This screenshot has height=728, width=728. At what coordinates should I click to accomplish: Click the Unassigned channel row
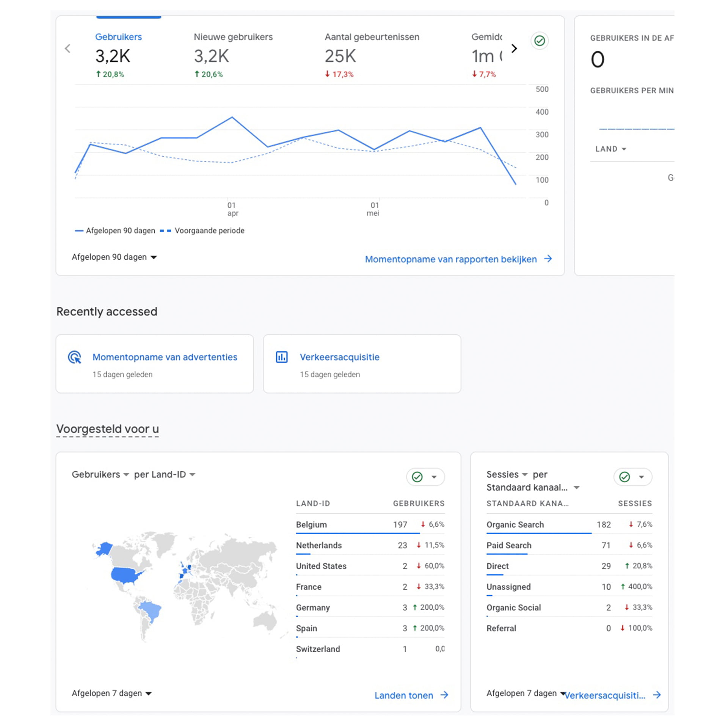569,587
